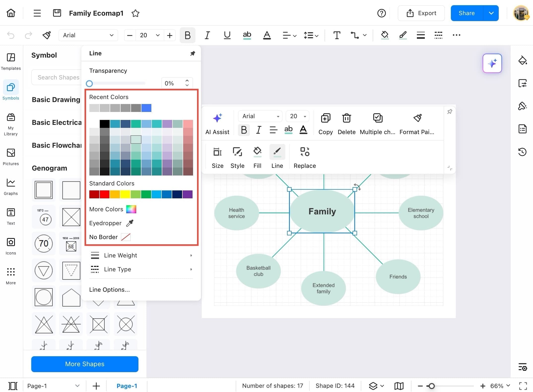The height and width of the screenshot is (392, 533).
Task: Click the More Shapes button
Action: point(85,364)
